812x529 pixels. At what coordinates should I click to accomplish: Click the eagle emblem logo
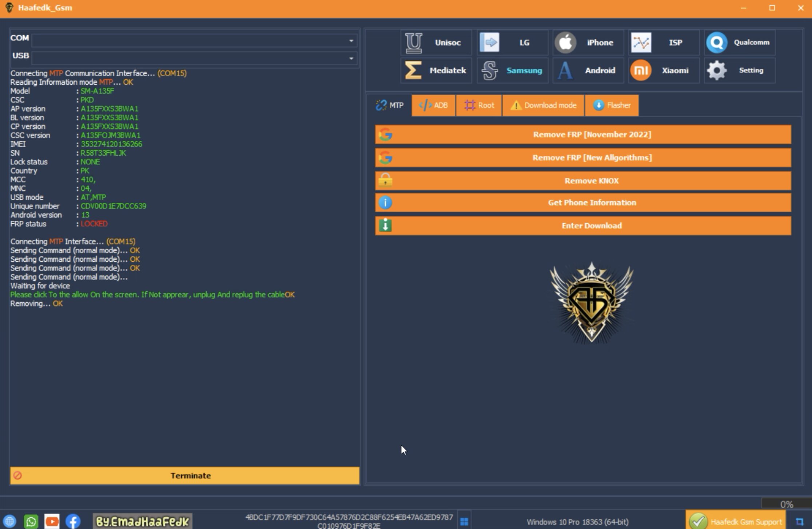coord(592,302)
